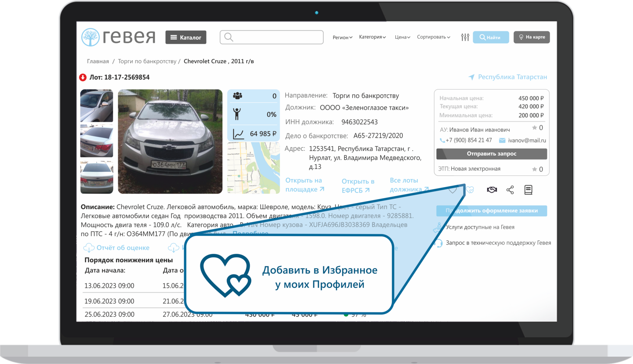Add to profiles' favorites double-heart icon
The width and height of the screenshot is (633, 364).
pyautogui.click(x=470, y=190)
